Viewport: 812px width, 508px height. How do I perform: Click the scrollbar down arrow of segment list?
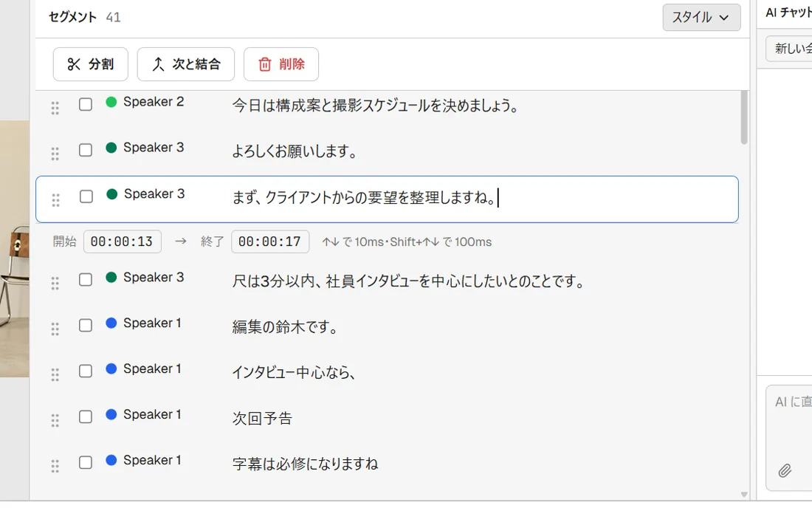[744, 495]
